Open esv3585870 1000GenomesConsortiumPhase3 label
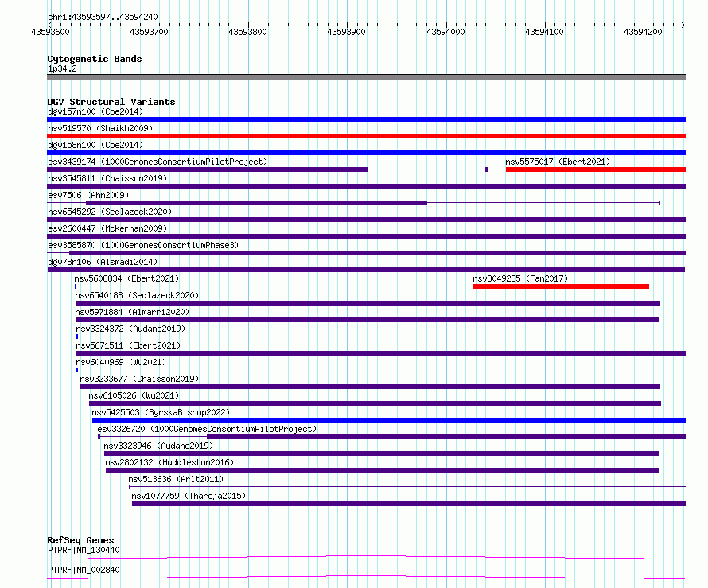This screenshot has width=708, height=588. (143, 245)
